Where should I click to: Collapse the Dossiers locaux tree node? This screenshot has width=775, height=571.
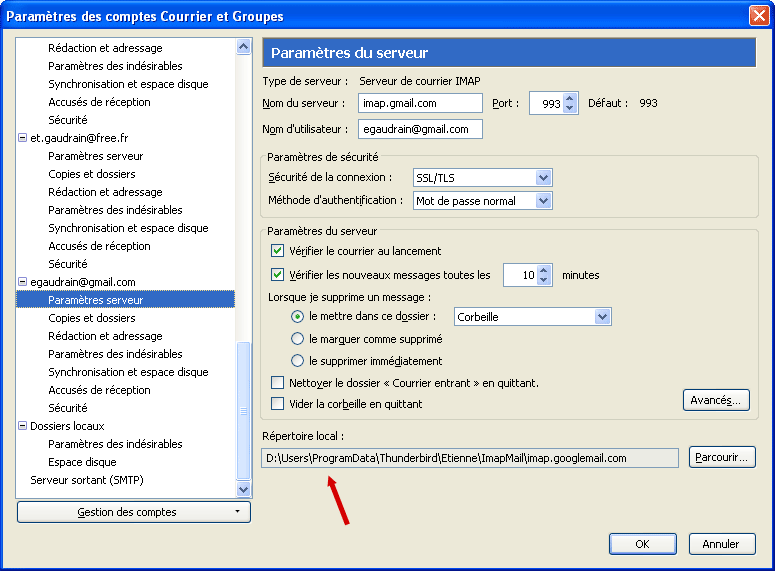23,426
